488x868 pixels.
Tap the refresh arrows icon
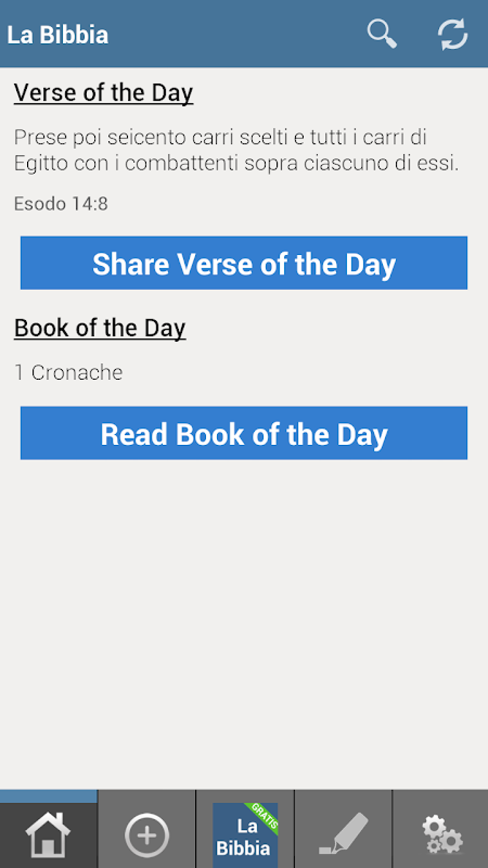tap(452, 34)
